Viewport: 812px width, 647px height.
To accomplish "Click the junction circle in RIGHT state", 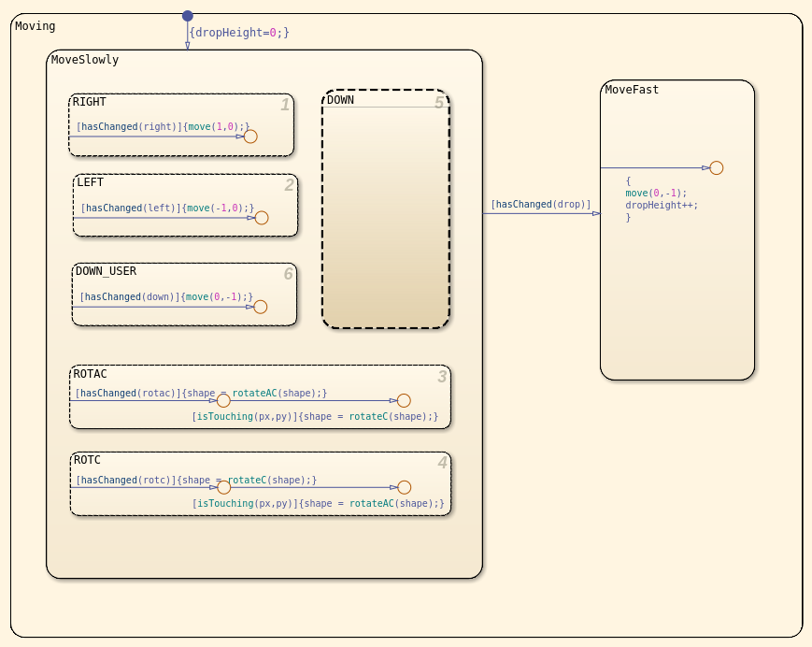I will [250, 137].
